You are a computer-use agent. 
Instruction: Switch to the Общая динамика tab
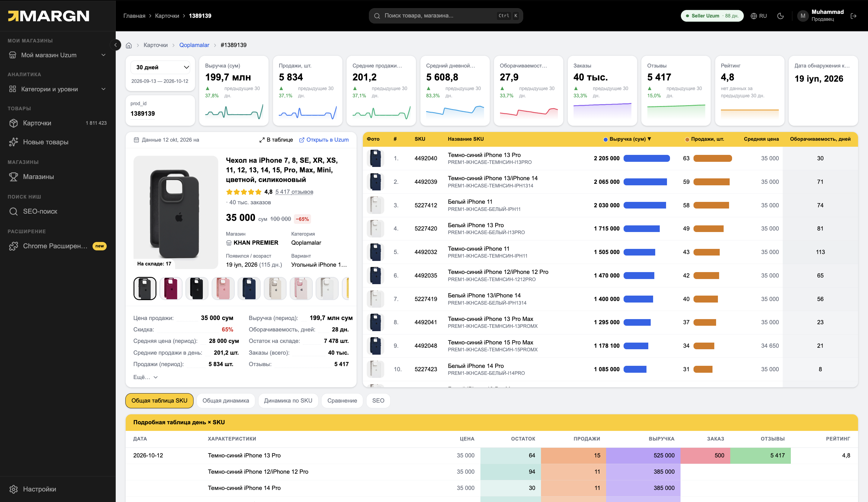(x=226, y=401)
